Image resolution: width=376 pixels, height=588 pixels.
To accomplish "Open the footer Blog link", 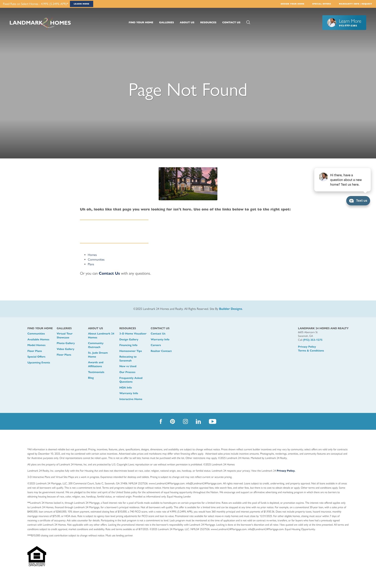I will pos(91,378).
